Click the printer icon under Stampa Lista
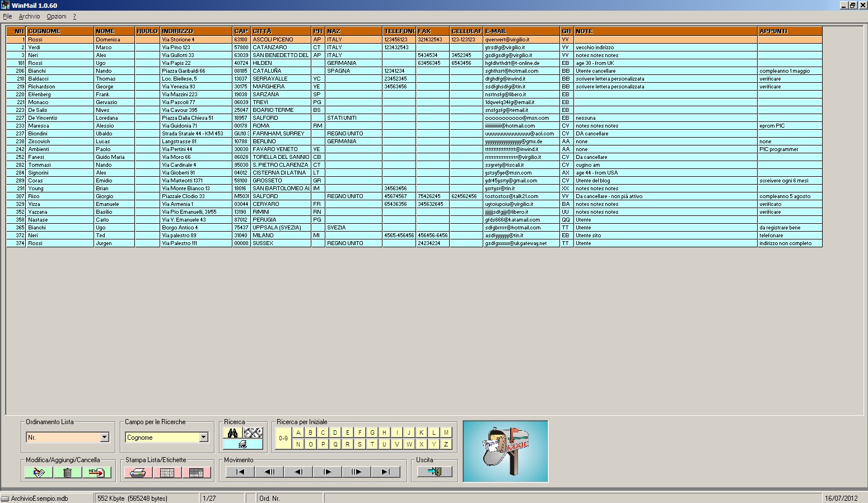 click(x=138, y=473)
